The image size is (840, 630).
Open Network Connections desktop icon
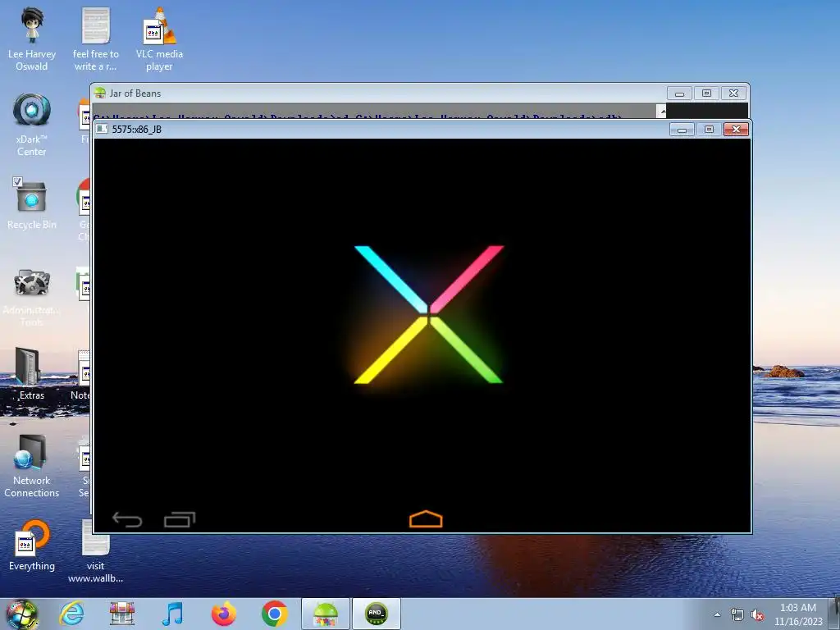[x=32, y=466]
